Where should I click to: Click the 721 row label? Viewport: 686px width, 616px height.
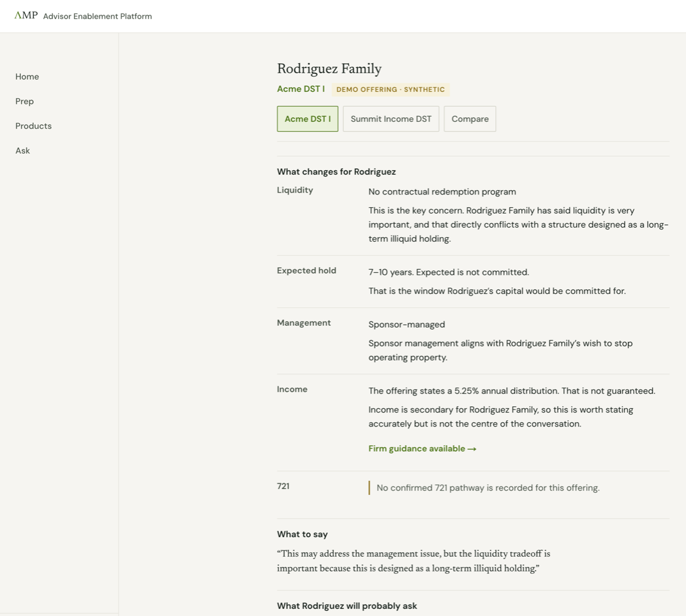[x=283, y=486]
